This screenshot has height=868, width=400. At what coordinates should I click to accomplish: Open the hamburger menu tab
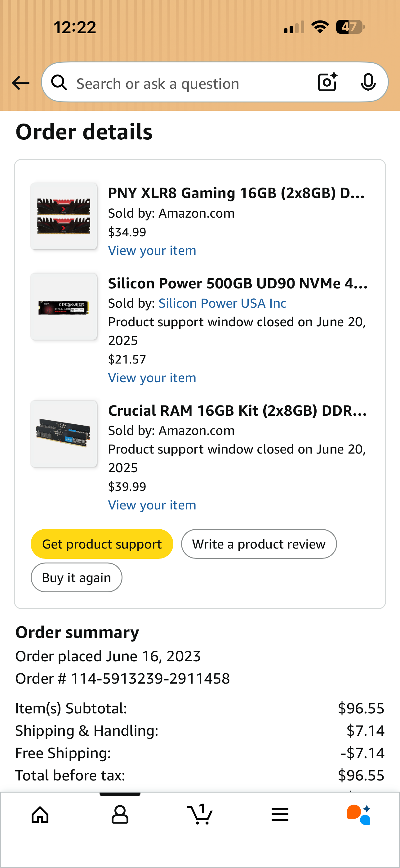280,815
